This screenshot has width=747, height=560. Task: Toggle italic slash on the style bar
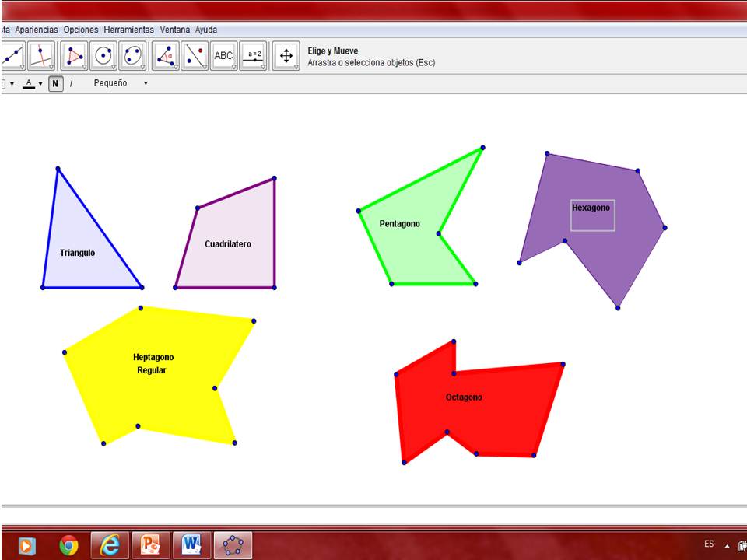tap(71, 83)
